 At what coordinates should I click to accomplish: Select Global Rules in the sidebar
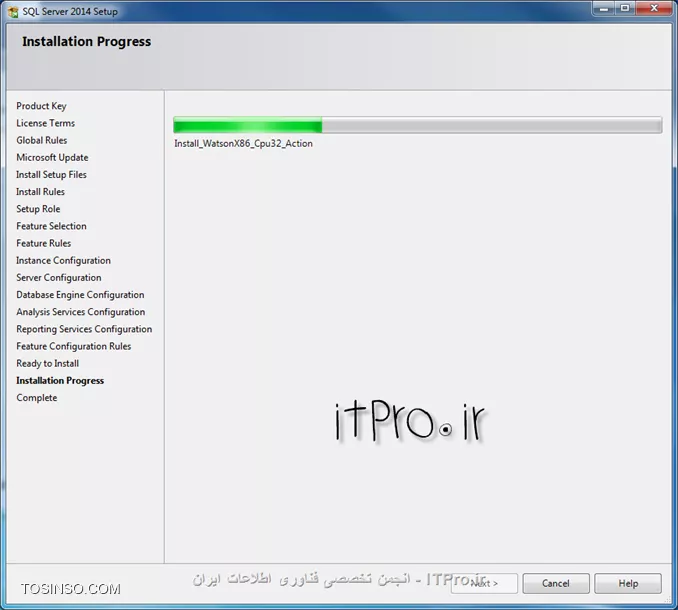42,140
